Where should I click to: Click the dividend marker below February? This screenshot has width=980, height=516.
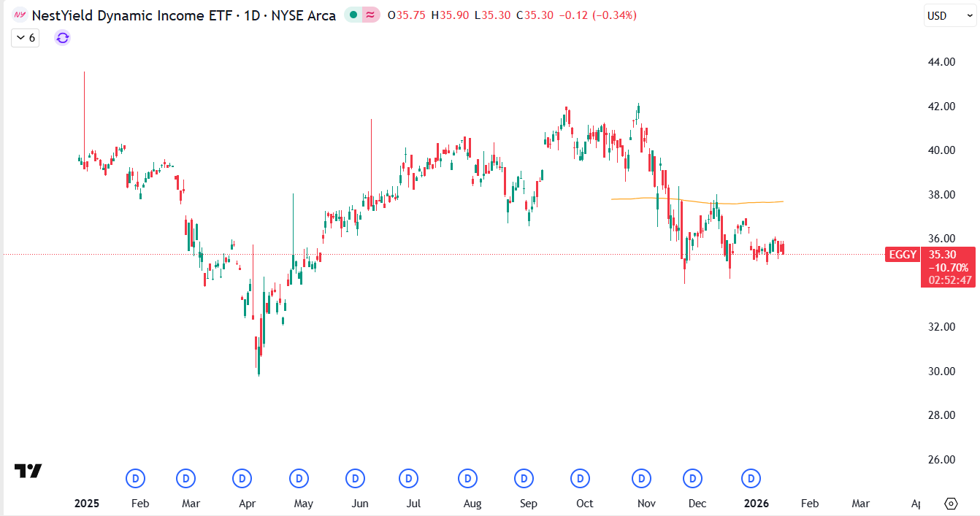[135, 479]
